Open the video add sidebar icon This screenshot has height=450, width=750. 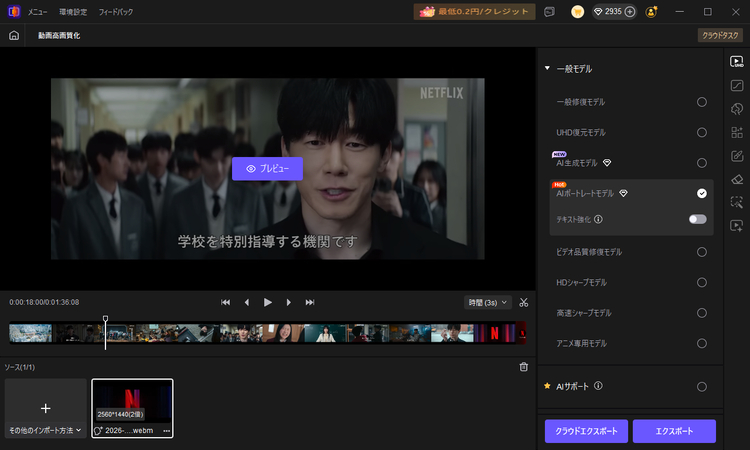coord(737,226)
